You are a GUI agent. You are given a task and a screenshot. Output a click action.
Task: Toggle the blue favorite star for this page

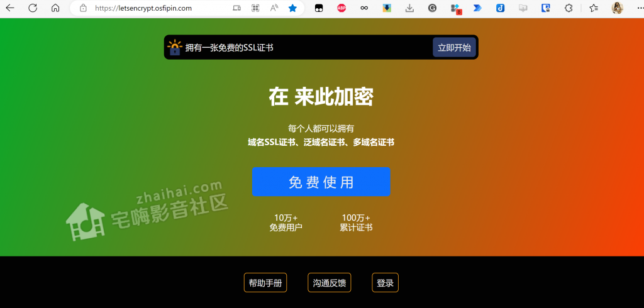pos(292,8)
